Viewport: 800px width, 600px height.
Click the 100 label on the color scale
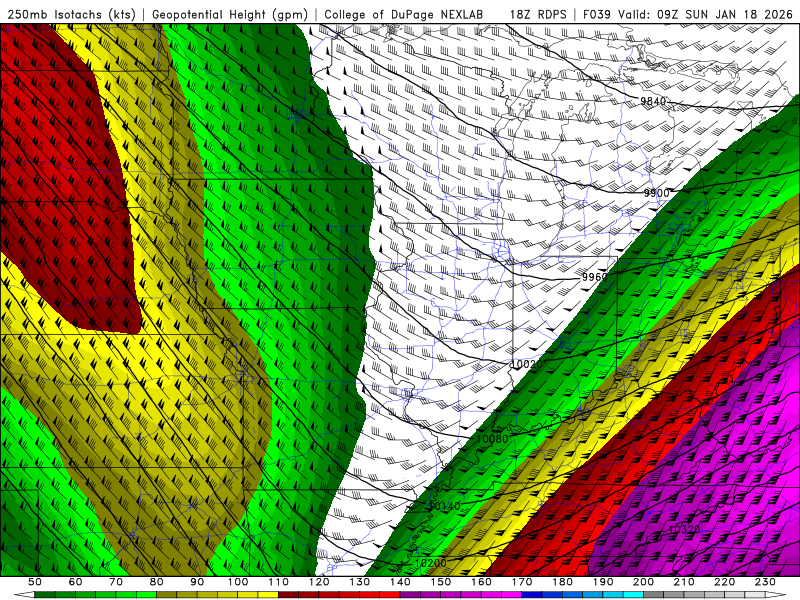pyautogui.click(x=238, y=582)
